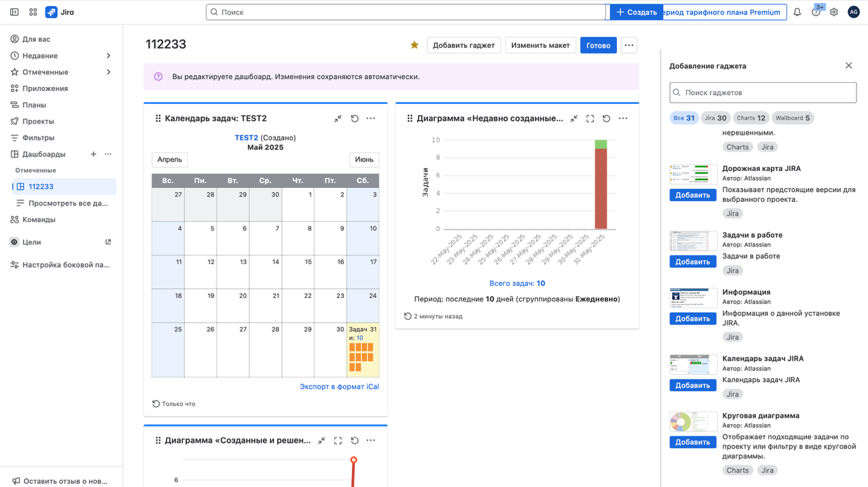This screenshot has width=868, height=487.
Task: Click the red bar for 31-May-2025
Action: point(601,188)
